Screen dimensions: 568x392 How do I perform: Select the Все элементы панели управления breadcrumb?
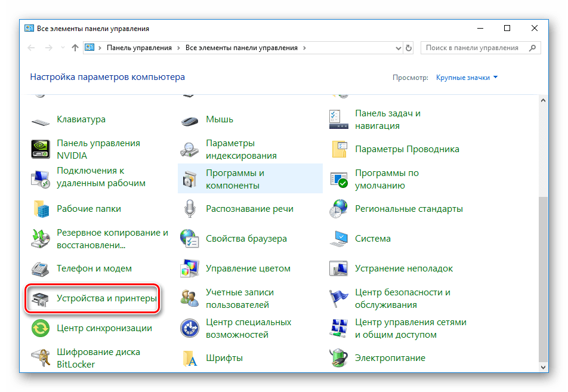[x=242, y=48]
